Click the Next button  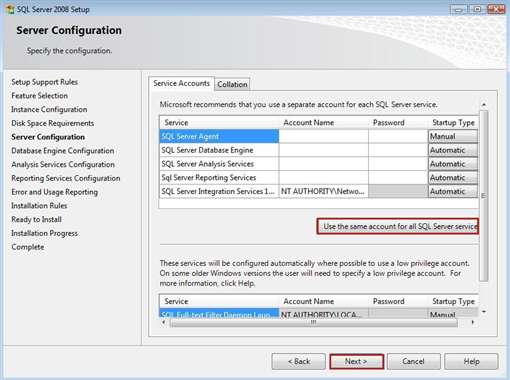[x=356, y=361]
